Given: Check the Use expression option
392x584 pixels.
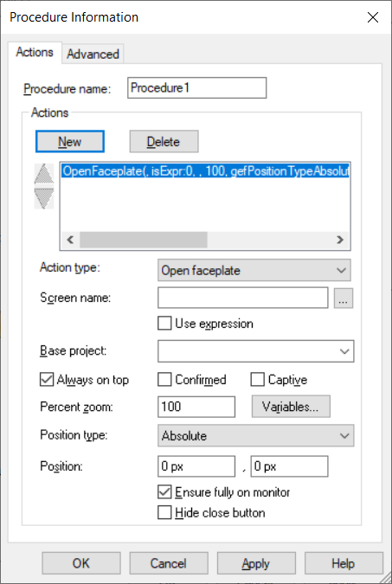Looking at the screenshot, I should click(164, 324).
